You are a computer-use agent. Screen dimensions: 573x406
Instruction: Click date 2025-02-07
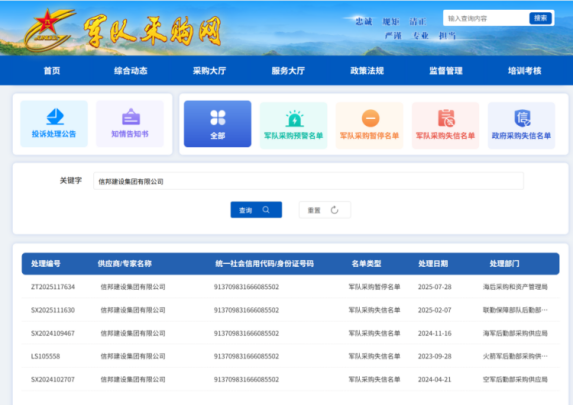tap(435, 310)
